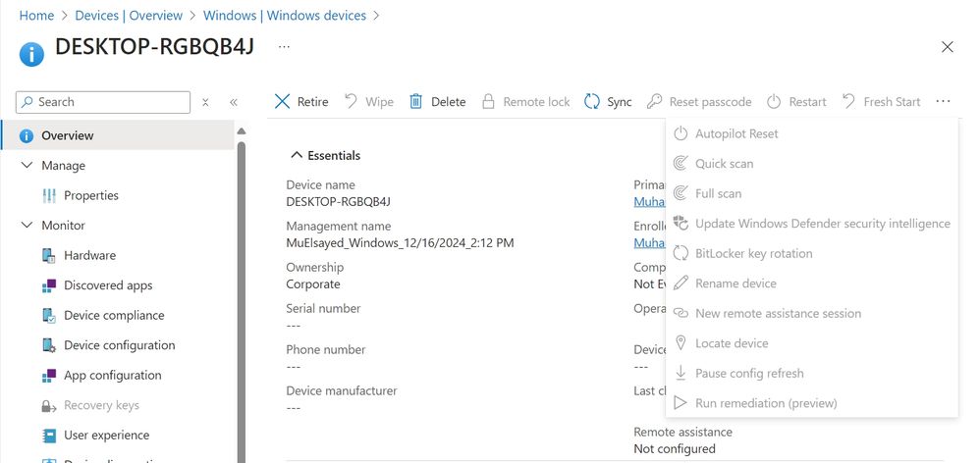Click the toolbar more actions ellipsis
This screenshot has width=980, height=463.
943,102
